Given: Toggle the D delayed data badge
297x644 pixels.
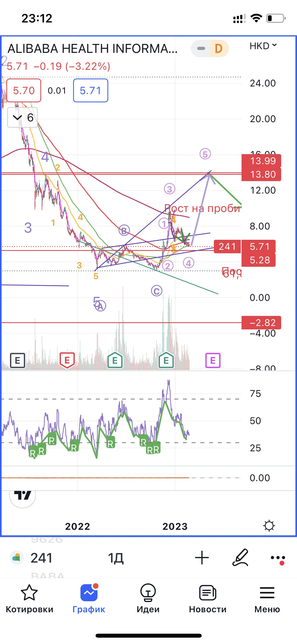Looking at the screenshot, I should [219, 48].
